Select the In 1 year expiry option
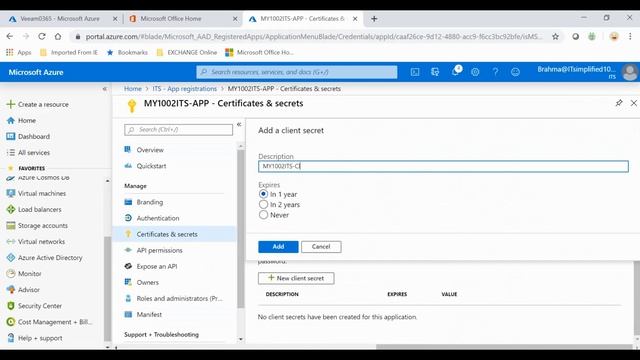640x360 pixels. click(x=263, y=194)
